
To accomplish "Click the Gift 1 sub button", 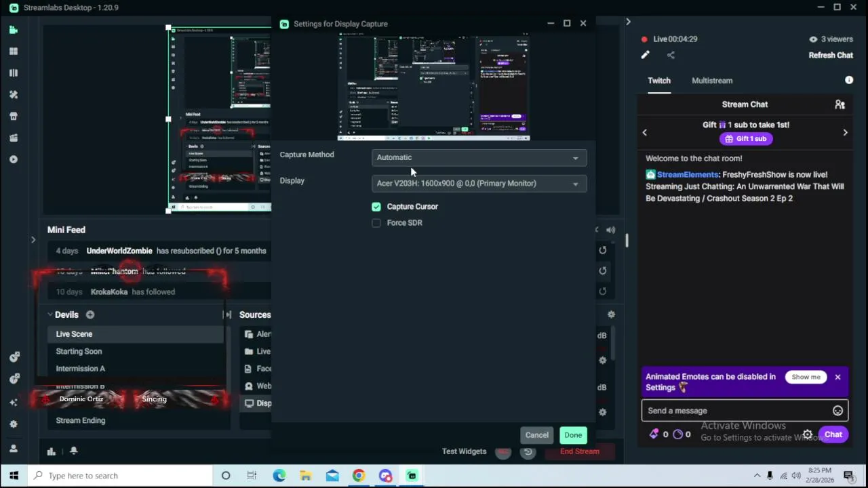I will (x=746, y=139).
